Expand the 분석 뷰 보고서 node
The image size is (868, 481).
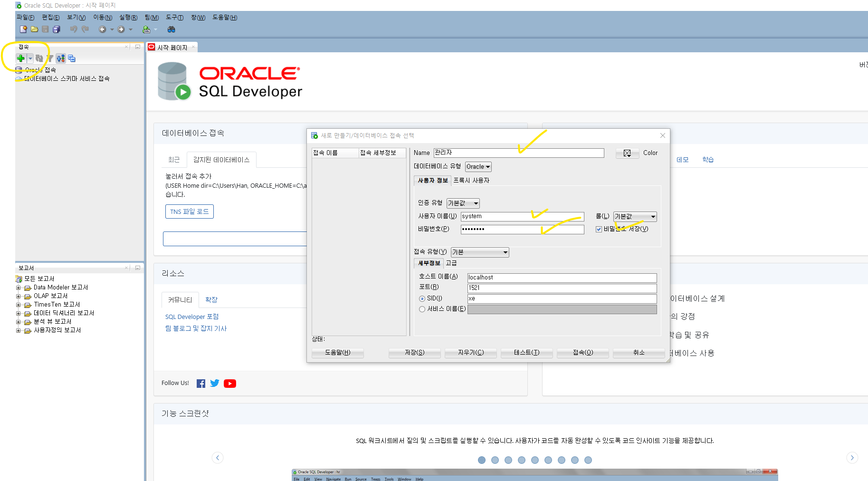click(19, 322)
